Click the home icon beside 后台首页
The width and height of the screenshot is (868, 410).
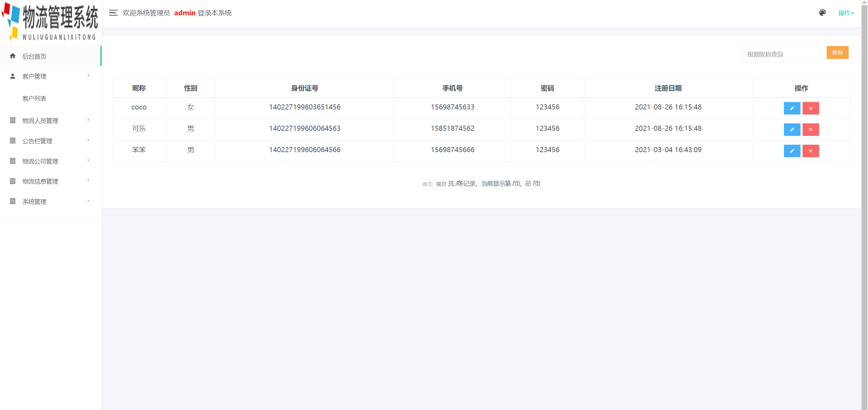13,56
